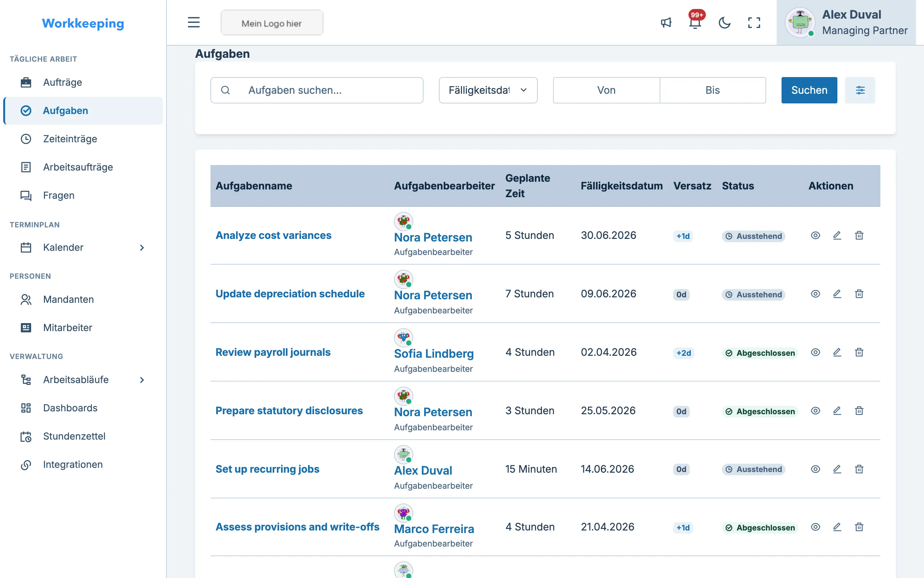Edit Analyze cost variances pencil icon
The height and width of the screenshot is (578, 924).
837,235
